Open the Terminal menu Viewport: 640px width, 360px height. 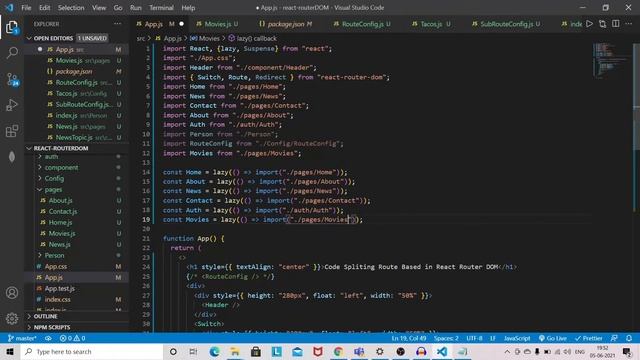click(x=161, y=8)
